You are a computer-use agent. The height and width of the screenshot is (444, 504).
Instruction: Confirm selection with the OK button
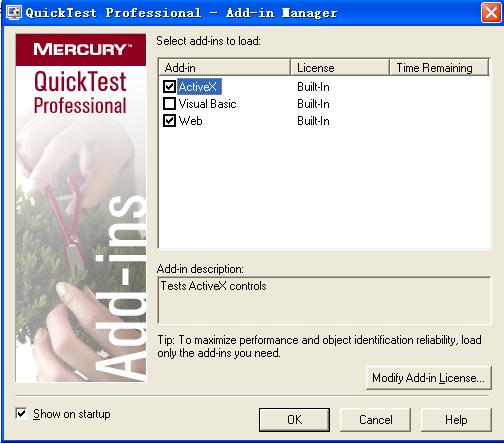[x=294, y=420]
